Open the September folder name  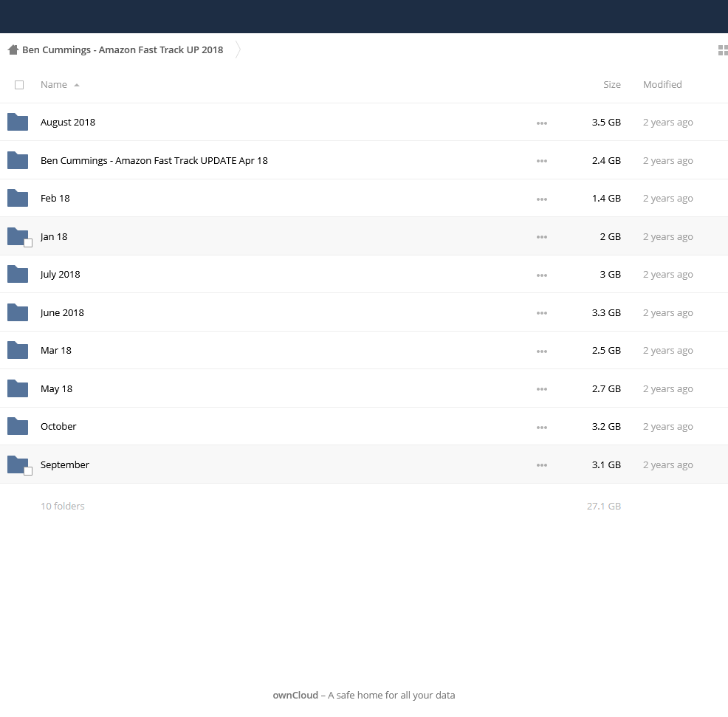[x=65, y=465]
